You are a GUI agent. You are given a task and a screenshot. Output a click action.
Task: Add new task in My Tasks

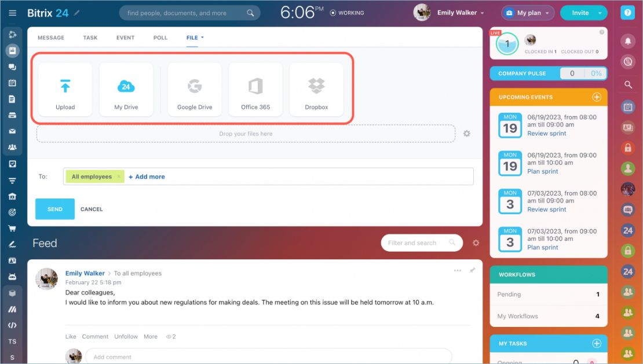tap(597, 344)
